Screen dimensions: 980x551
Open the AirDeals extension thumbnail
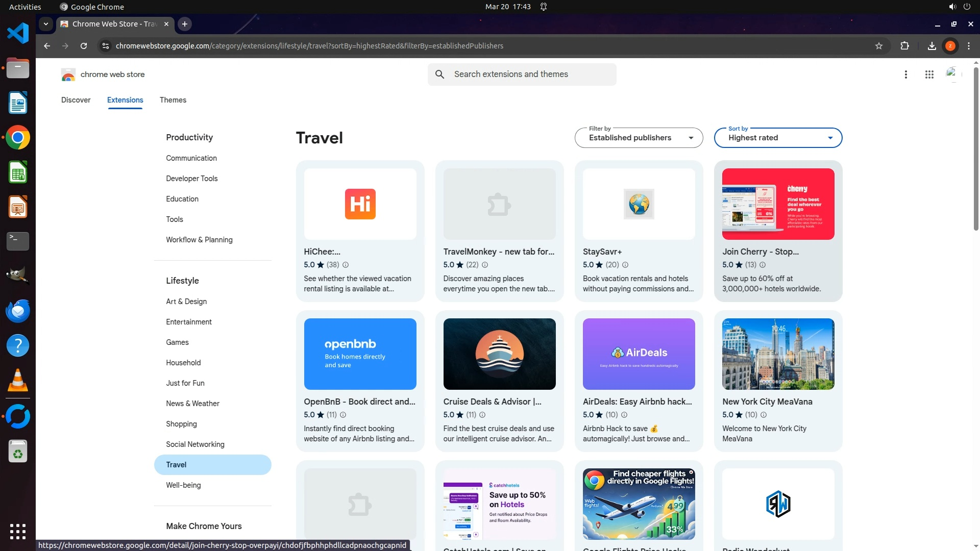coord(639,354)
